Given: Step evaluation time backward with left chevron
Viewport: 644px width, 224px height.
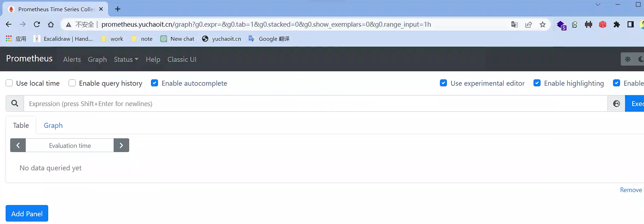Looking at the screenshot, I should 18,145.
